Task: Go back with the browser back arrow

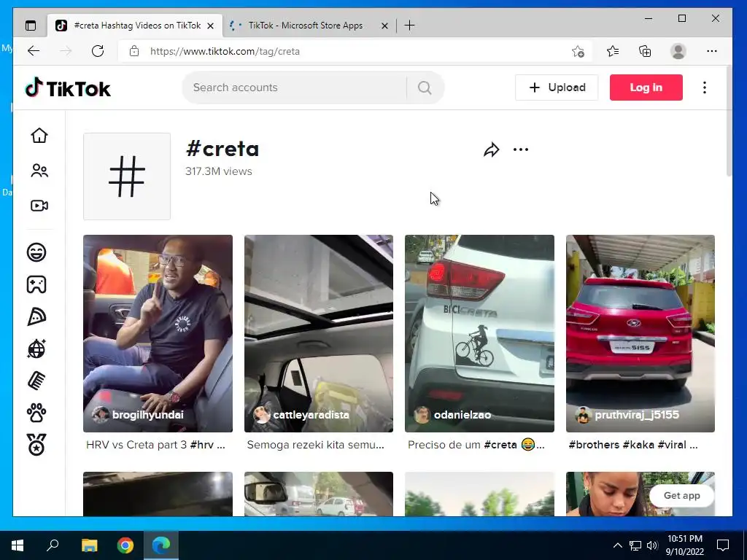Action: [34, 51]
